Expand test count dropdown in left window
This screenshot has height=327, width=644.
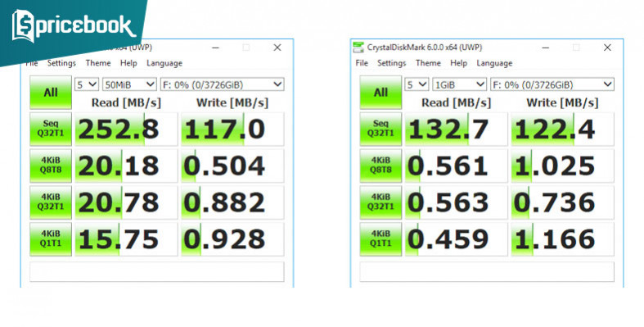pos(87,84)
